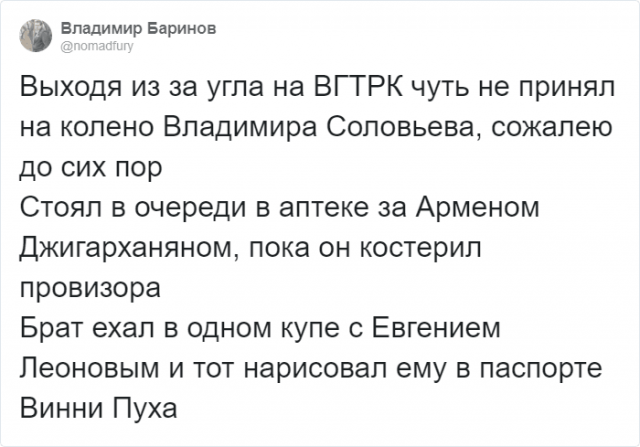This screenshot has width=640, height=447.
Task: Click the word Арменом in the tweet
Action: 478,208
